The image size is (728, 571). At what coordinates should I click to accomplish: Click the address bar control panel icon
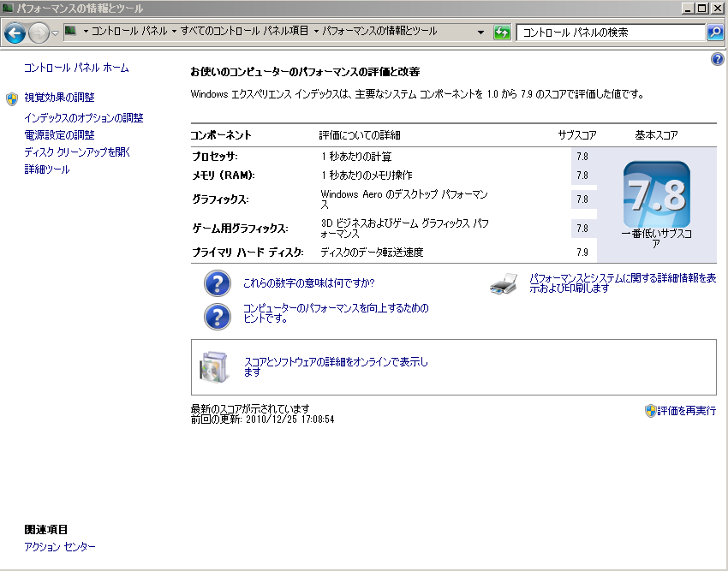[70, 31]
